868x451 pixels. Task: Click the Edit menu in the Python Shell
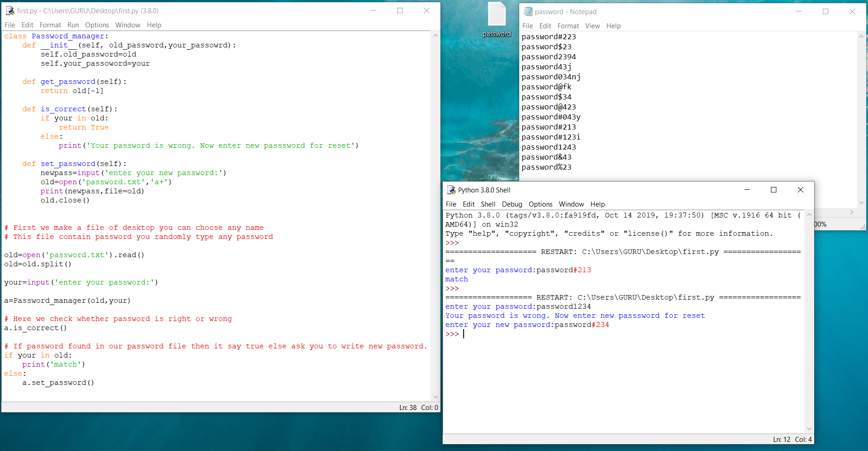pos(469,204)
